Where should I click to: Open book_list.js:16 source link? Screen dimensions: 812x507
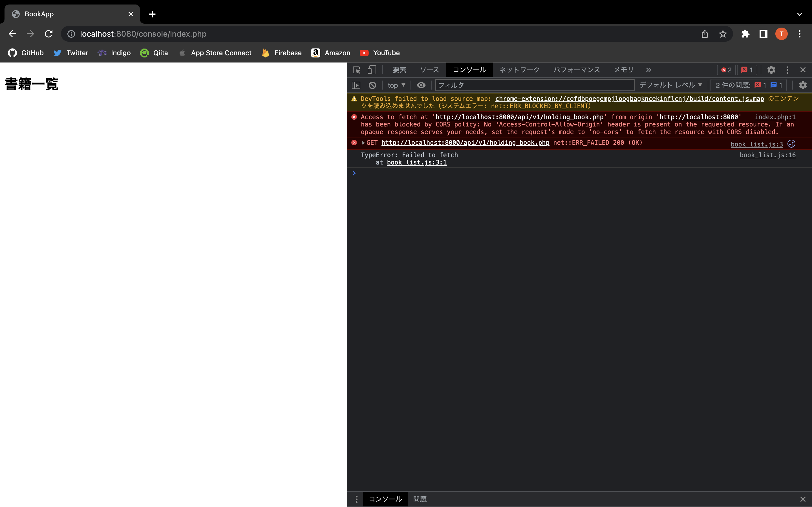[x=767, y=155]
